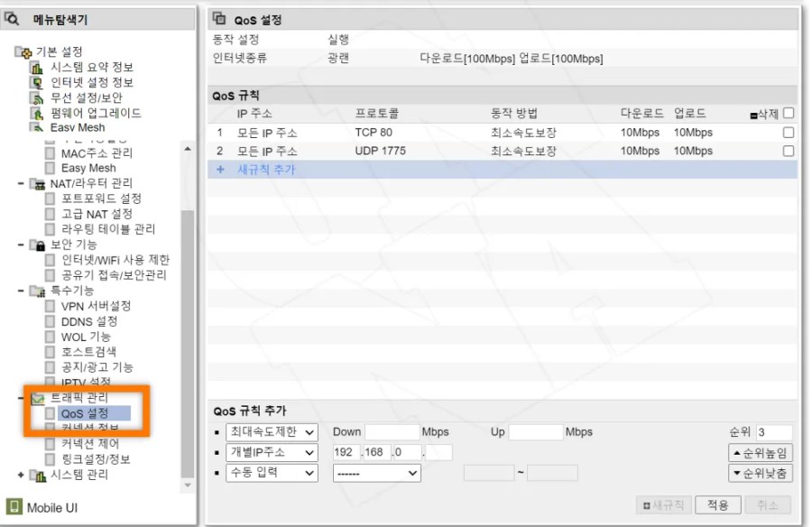The width and height of the screenshot is (812, 527).
Task: Click the 적용 button to apply
Action: (x=719, y=505)
